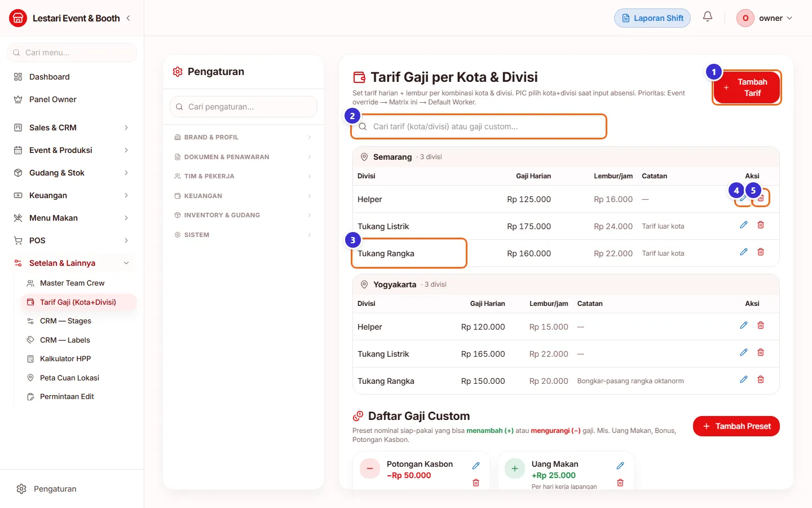This screenshot has height=508, width=812.
Task: Expand the Keuangan sidebar menu
Action: click(72, 195)
